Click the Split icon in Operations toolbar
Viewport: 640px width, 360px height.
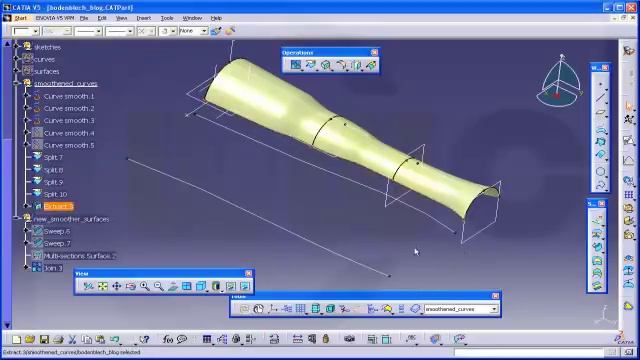click(x=311, y=64)
